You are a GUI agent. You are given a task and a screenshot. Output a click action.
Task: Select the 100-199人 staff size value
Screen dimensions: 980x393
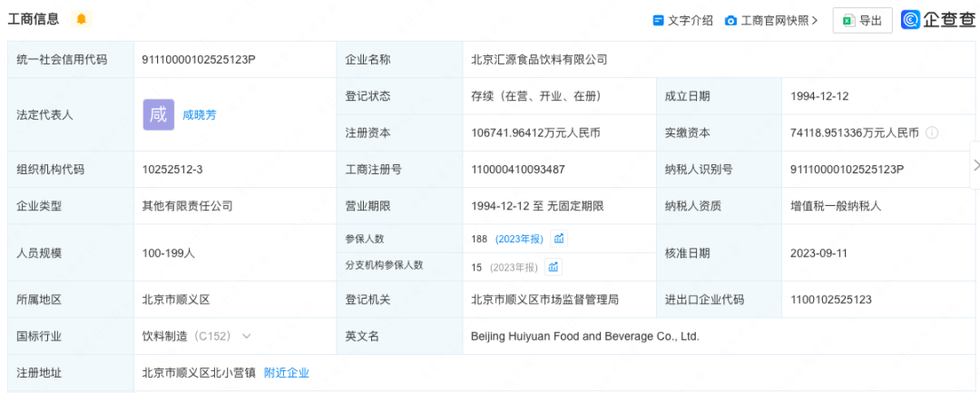click(x=170, y=253)
